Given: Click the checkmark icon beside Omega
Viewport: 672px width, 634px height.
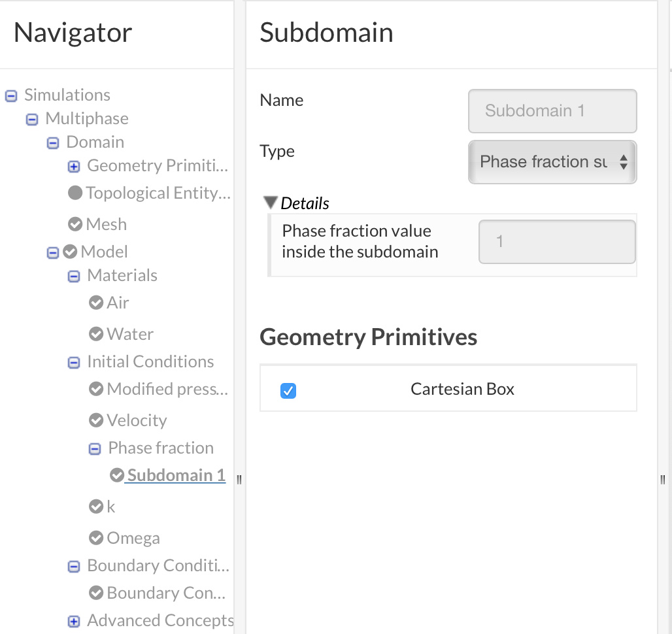Looking at the screenshot, I should pos(96,538).
